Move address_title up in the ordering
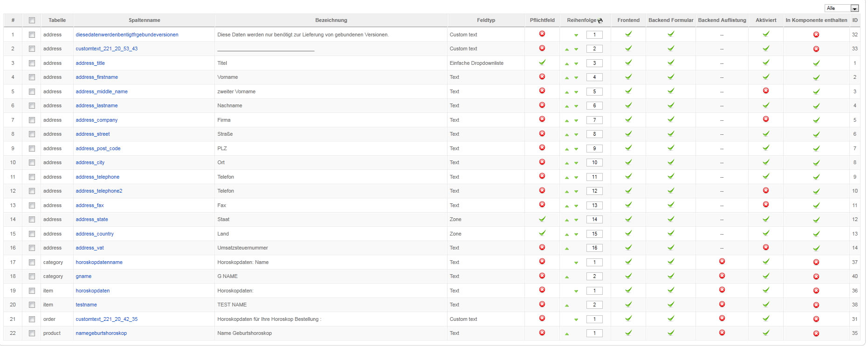 (x=567, y=63)
